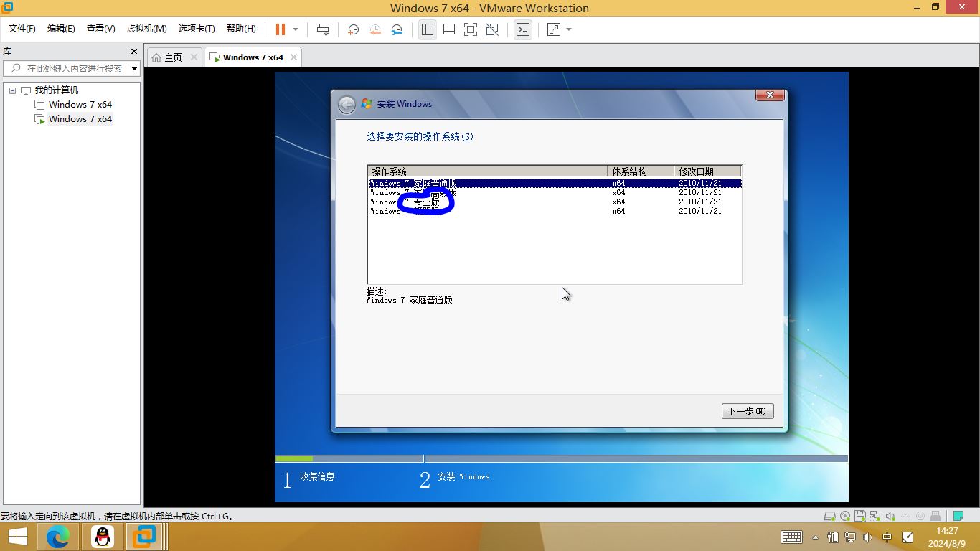Viewport: 980px width, 551px height.
Task: Click the floppy drive status bar icon
Action: click(860, 516)
